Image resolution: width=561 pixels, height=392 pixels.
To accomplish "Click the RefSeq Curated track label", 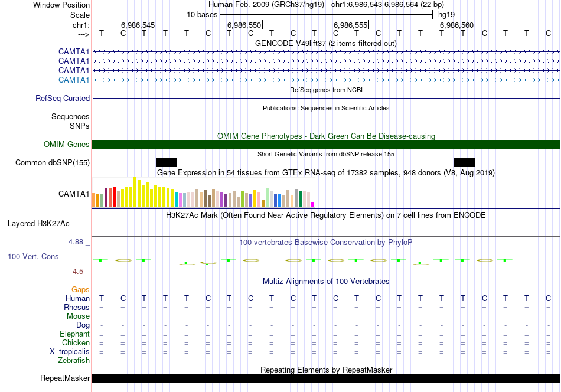I will click(x=63, y=99).
